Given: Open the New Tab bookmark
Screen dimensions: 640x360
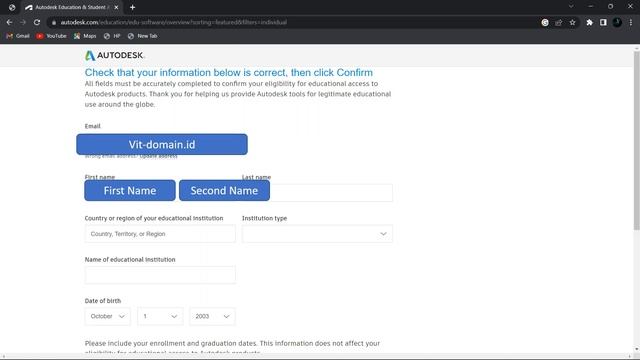Looking at the screenshot, I should point(142,36).
